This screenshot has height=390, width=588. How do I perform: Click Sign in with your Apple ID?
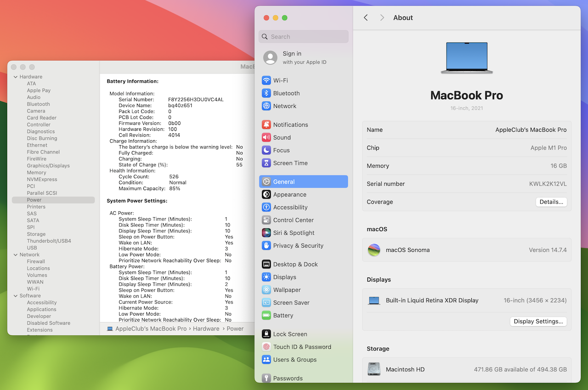pos(304,58)
